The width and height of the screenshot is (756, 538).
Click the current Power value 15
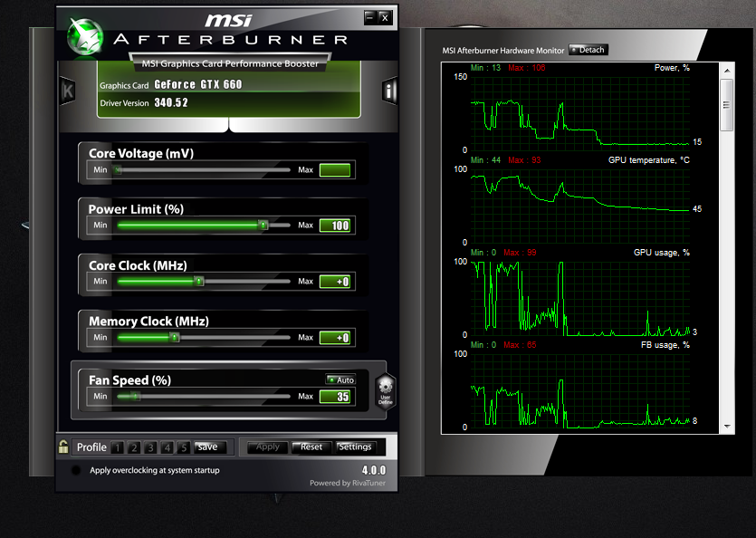tap(697, 142)
